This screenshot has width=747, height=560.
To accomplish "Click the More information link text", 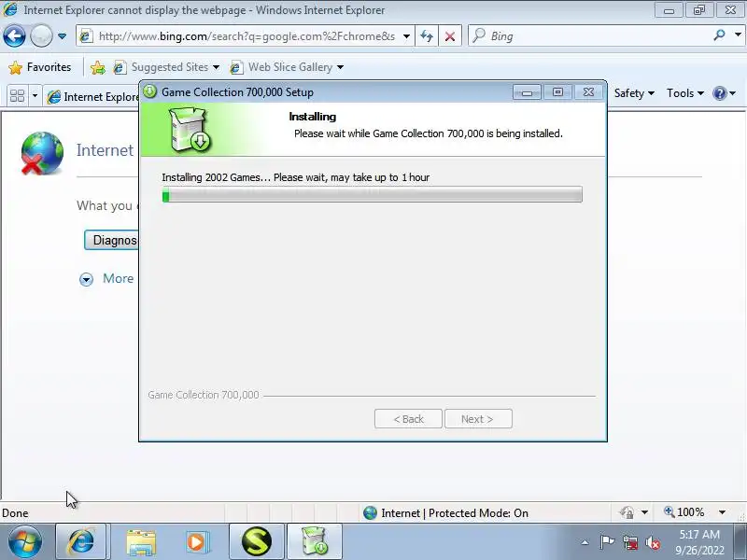I will click(x=119, y=278).
